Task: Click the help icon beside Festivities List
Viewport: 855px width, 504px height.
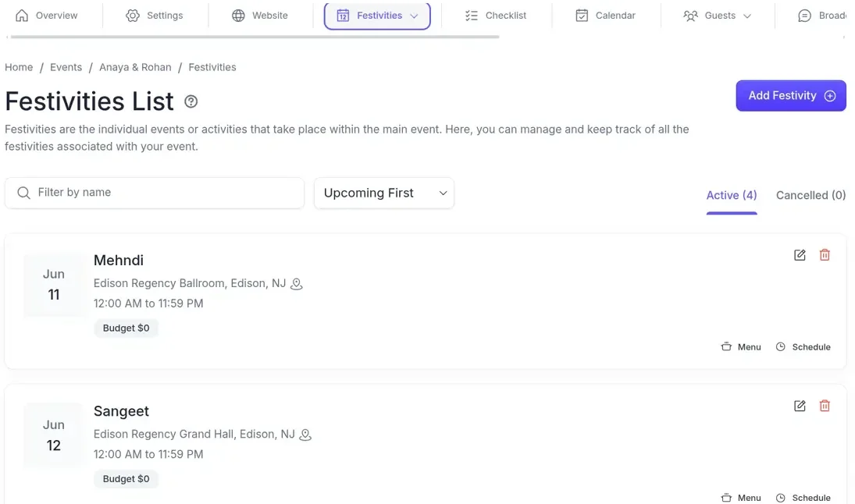Action: [x=191, y=101]
